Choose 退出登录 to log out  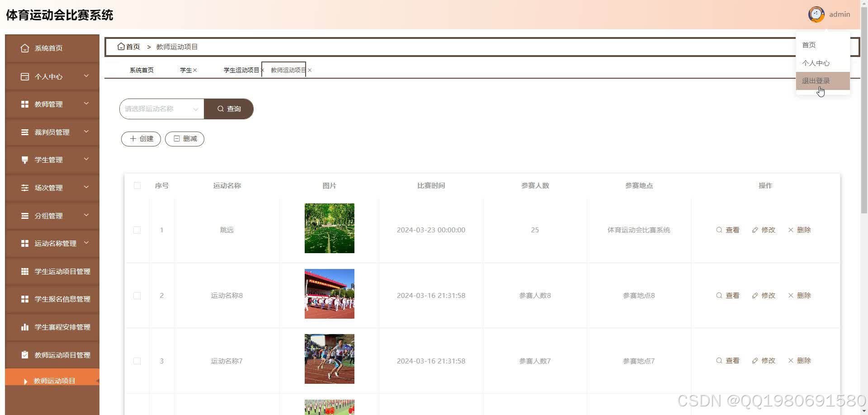pos(823,81)
